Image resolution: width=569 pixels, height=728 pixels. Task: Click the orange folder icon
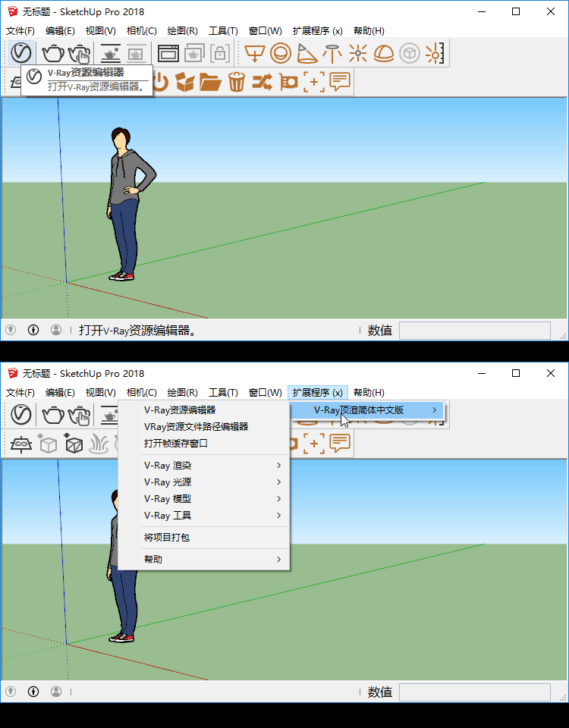210,82
